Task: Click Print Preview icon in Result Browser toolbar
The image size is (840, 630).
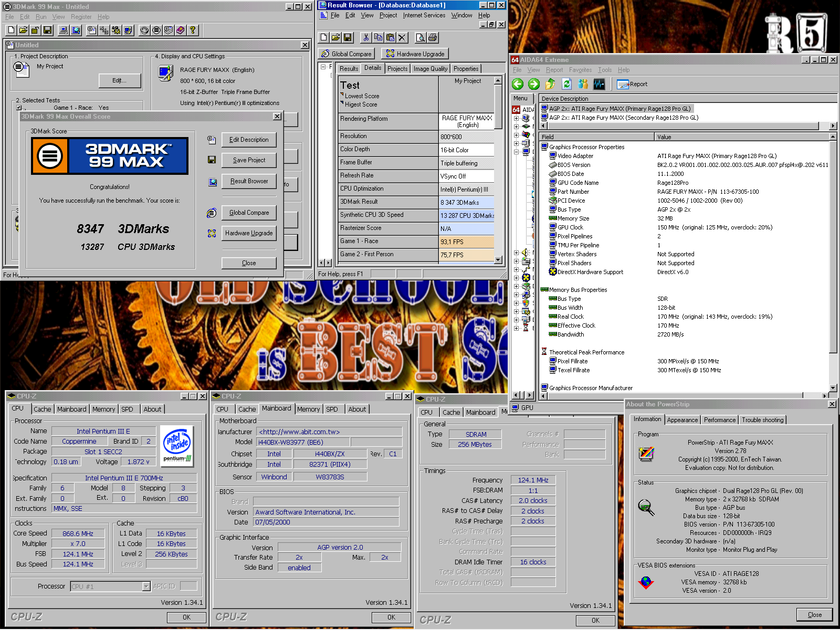Action: click(x=420, y=37)
